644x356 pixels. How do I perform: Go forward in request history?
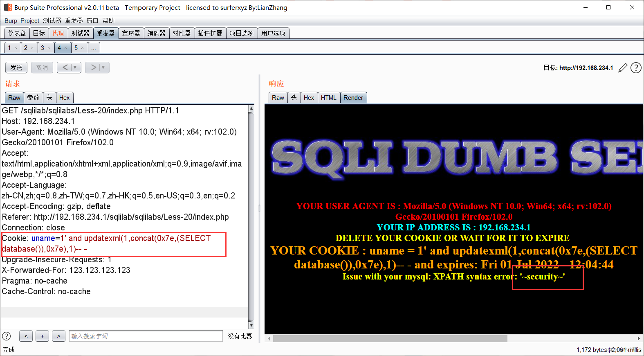[93, 68]
